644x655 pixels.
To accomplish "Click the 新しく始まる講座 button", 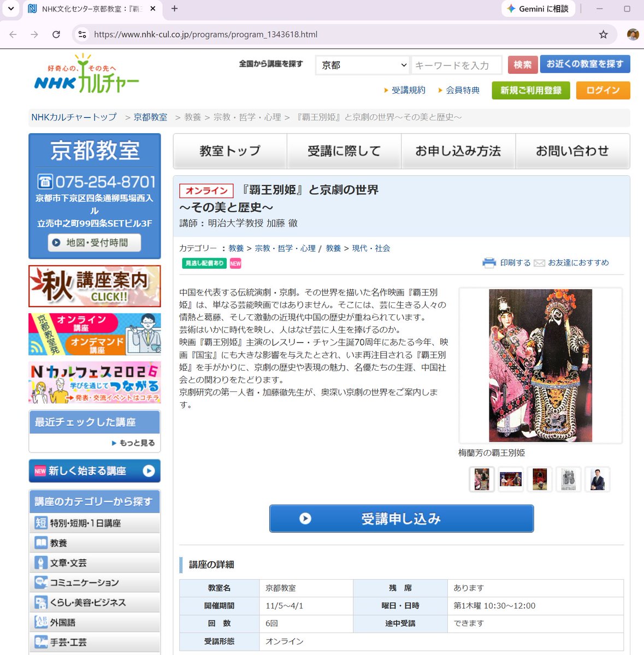I will (94, 471).
